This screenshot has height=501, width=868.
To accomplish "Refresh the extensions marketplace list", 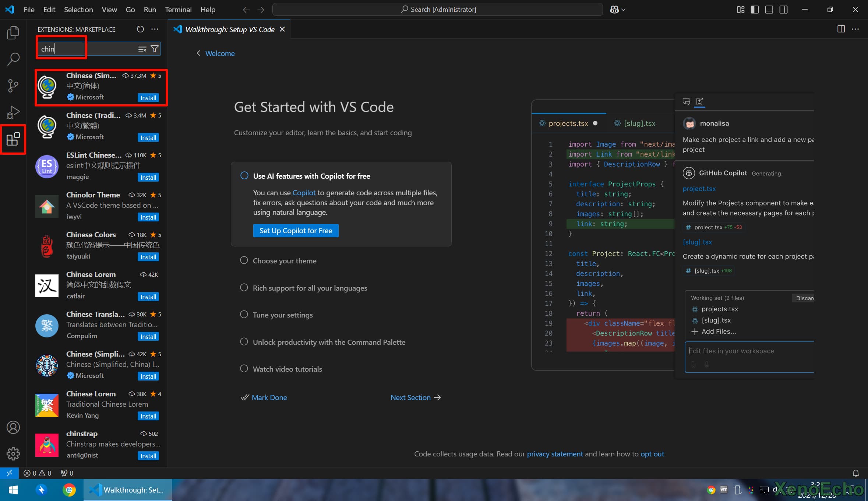I will click(140, 29).
